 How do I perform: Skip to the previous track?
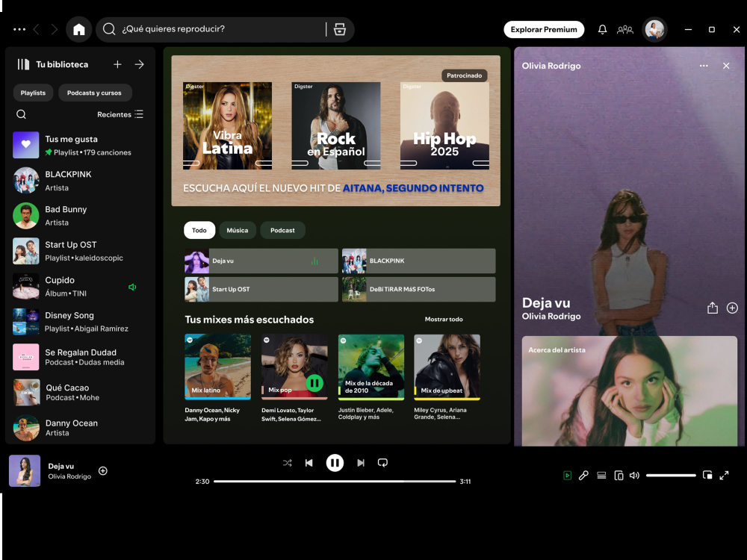pyautogui.click(x=309, y=463)
